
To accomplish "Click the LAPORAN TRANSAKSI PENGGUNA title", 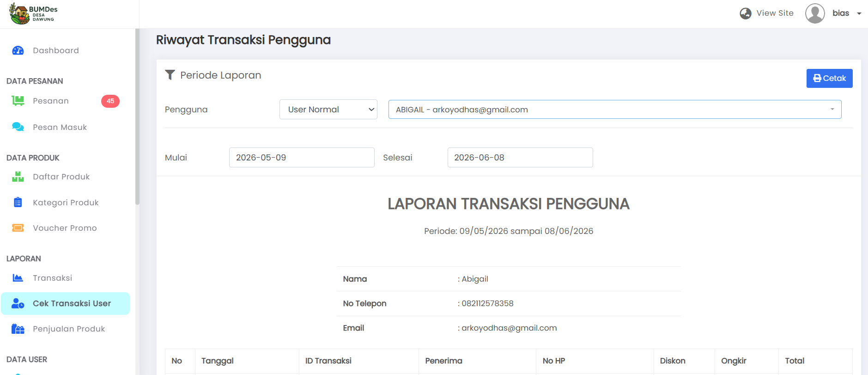I will coord(509,204).
